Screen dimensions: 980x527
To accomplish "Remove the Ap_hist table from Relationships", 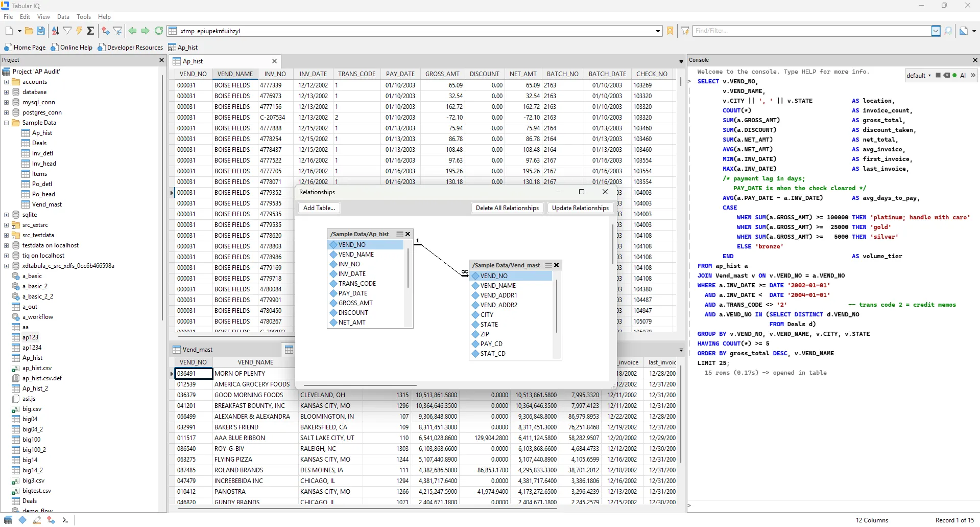I will point(408,234).
